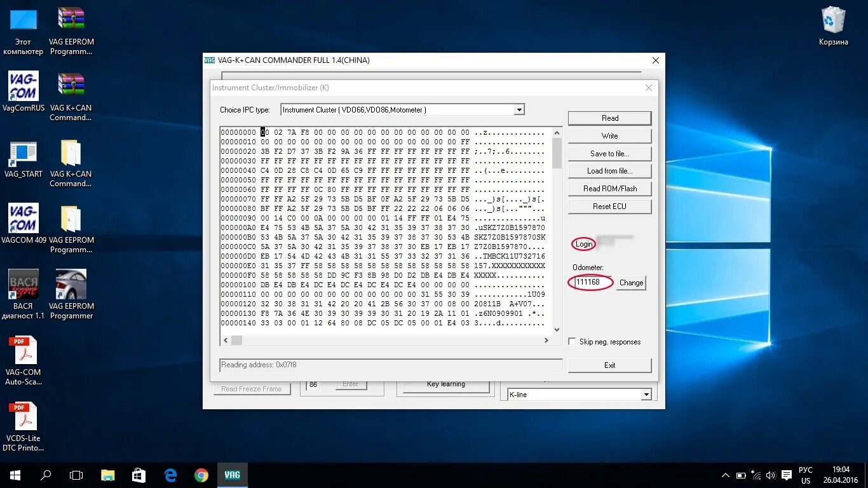This screenshot has width=868, height=488.
Task: Open the VAG K+CAN Commander WinRAR archive
Action: point(71,97)
